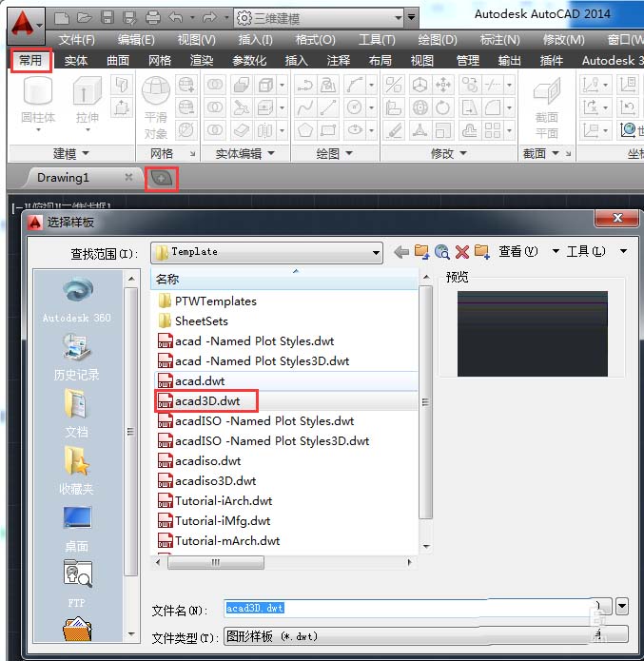Screen dimensions: 644x661
Task: Open Desktop (桌面) in places sidebar
Action: [77, 529]
